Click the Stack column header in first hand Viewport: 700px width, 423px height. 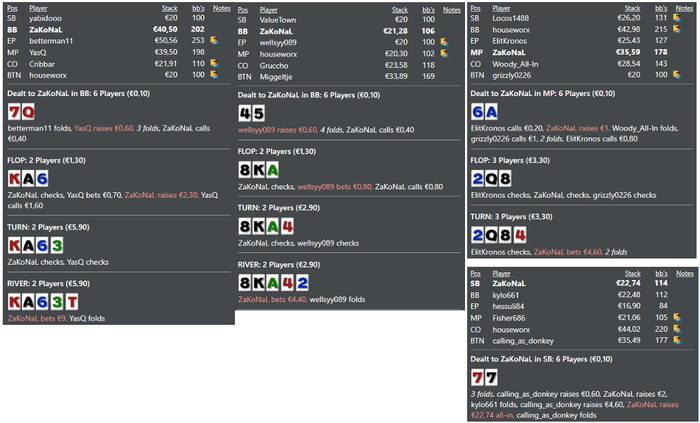[169, 8]
